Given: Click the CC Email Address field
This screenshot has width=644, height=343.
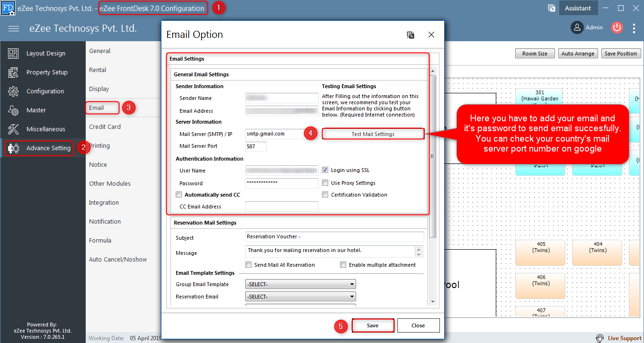Looking at the screenshot, I should point(282,207).
